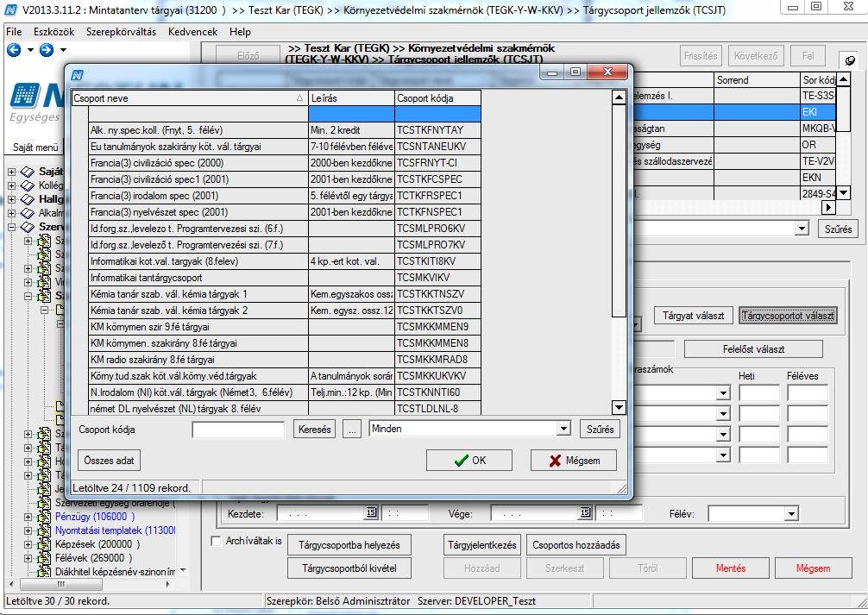Click the Tárgyjelentkezés button
The width and height of the screenshot is (868, 615).
point(482,545)
